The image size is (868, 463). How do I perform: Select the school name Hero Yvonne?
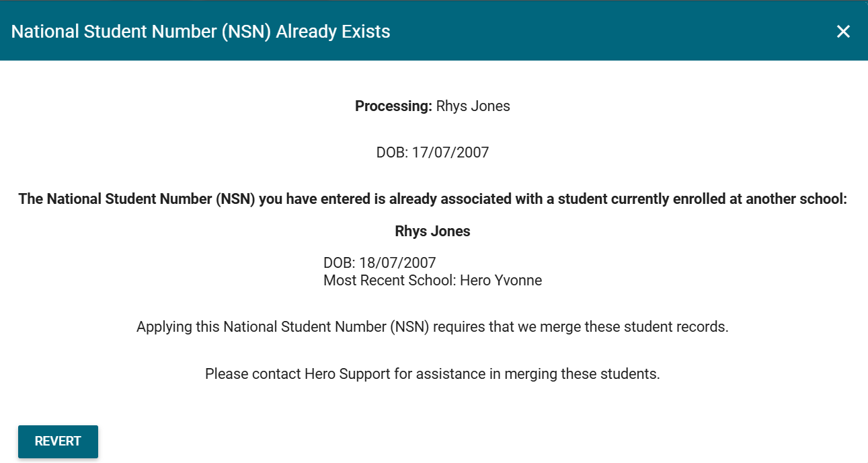coord(501,281)
